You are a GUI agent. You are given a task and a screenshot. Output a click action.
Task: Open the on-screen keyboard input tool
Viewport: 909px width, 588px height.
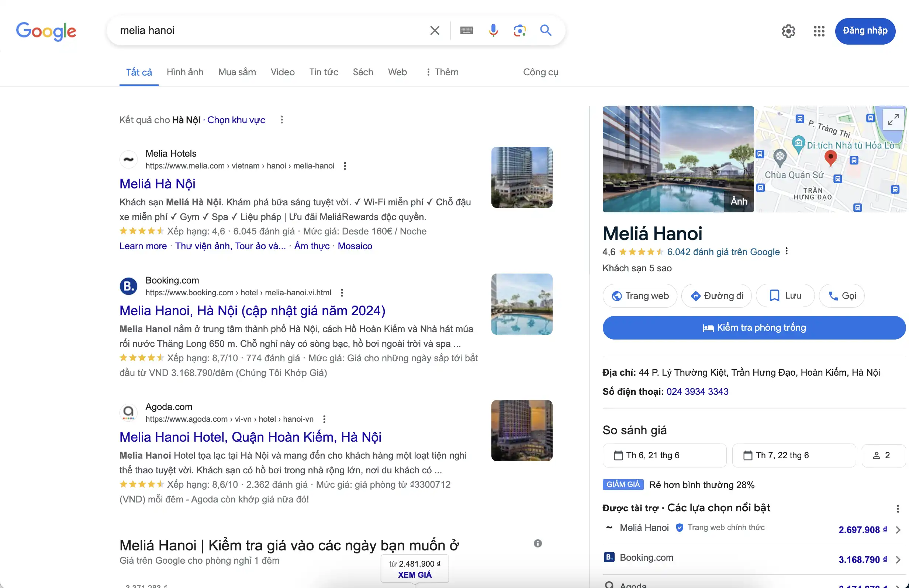click(466, 31)
